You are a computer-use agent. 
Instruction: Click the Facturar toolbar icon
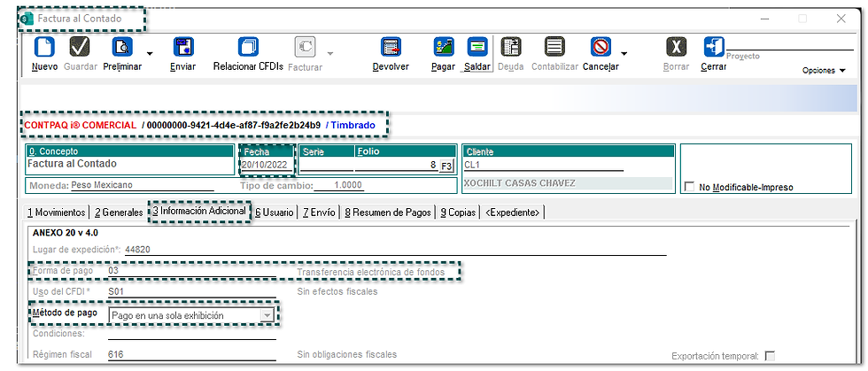pos(305,47)
